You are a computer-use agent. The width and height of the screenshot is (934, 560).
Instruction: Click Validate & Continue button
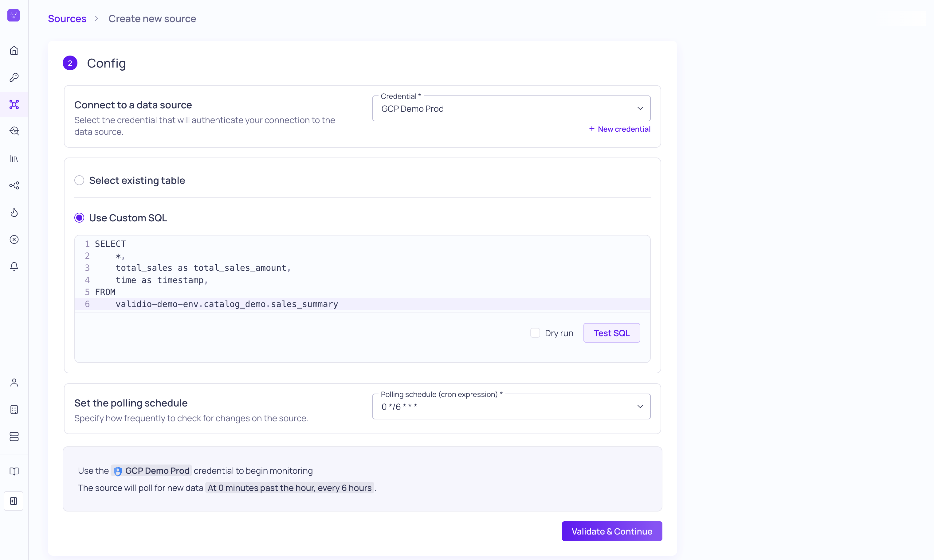(612, 531)
